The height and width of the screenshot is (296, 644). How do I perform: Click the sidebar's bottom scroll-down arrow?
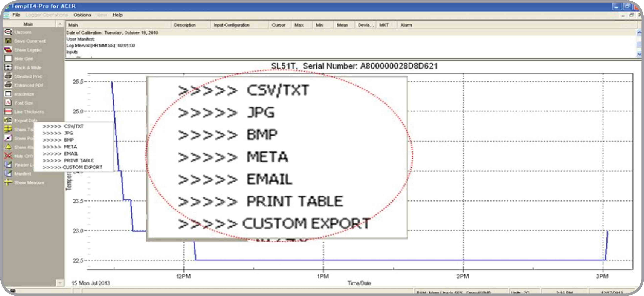pos(60,283)
